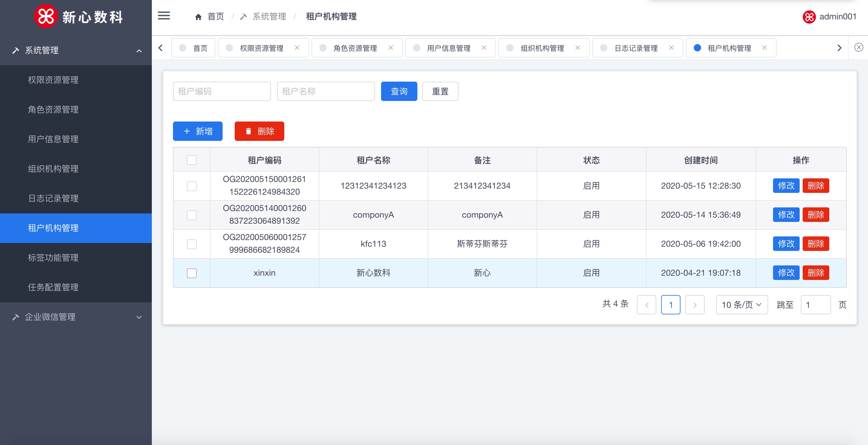Close the 日志记录管理 tab with X

[671, 48]
